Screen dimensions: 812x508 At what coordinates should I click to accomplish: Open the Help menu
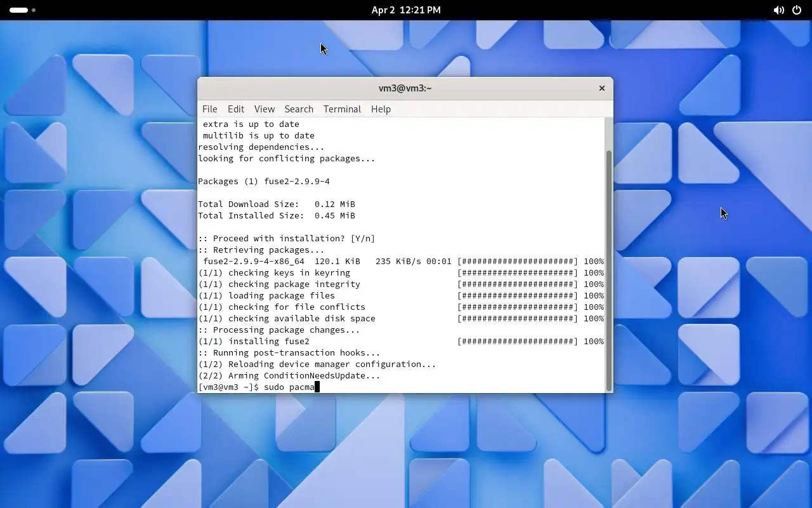[x=381, y=109]
